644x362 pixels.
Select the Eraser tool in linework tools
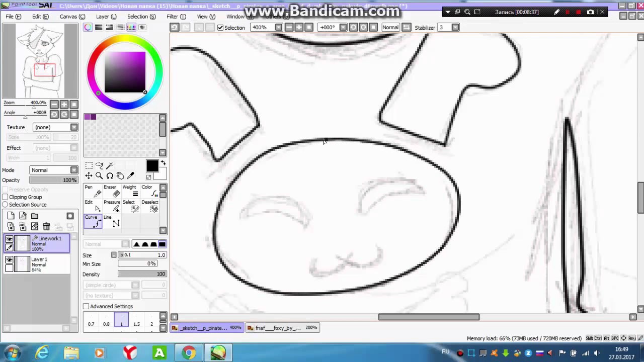pyautogui.click(x=113, y=191)
